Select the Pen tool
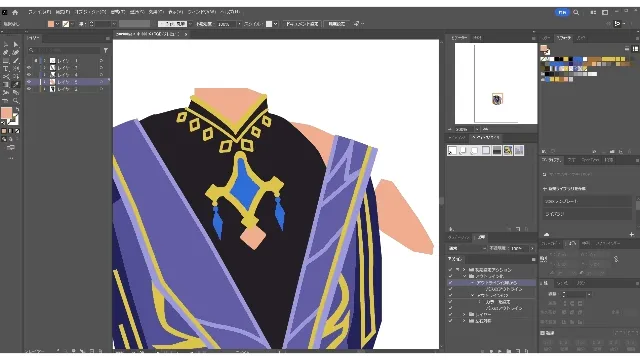 6,52
